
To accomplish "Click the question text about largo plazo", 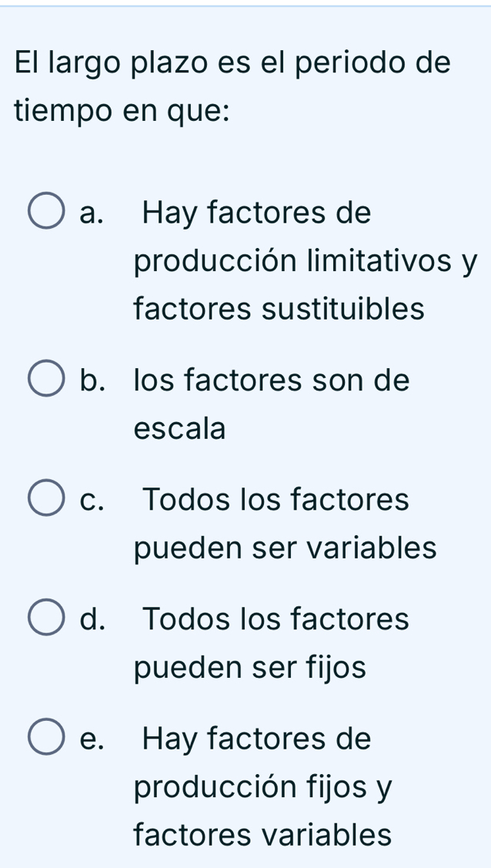I will coord(231,87).
